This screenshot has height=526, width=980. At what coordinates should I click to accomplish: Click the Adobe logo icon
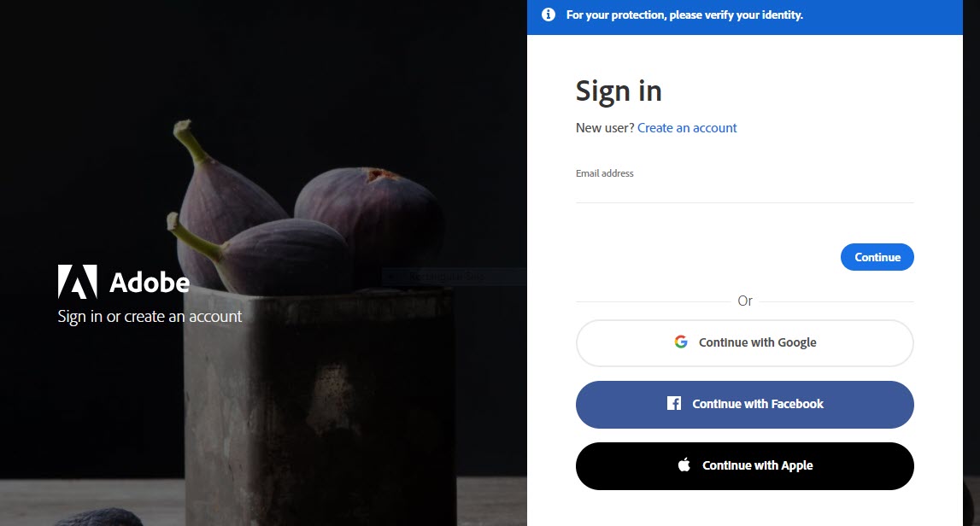pyautogui.click(x=77, y=282)
